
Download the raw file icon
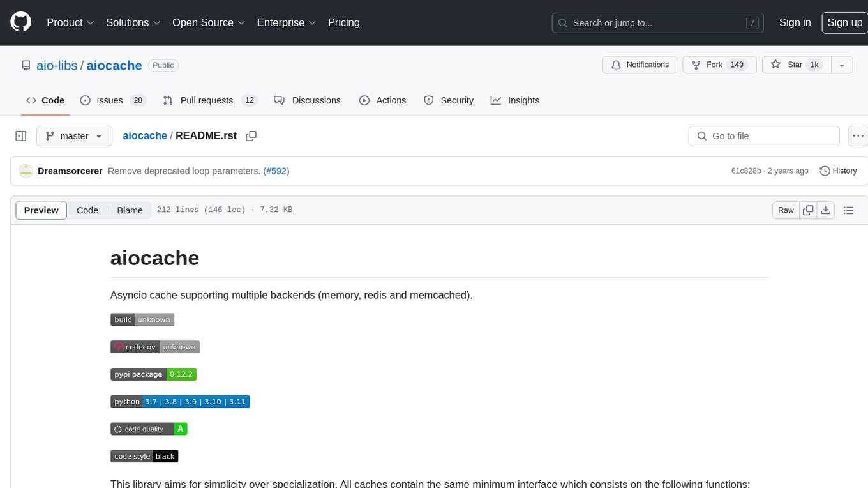pyautogui.click(x=826, y=210)
